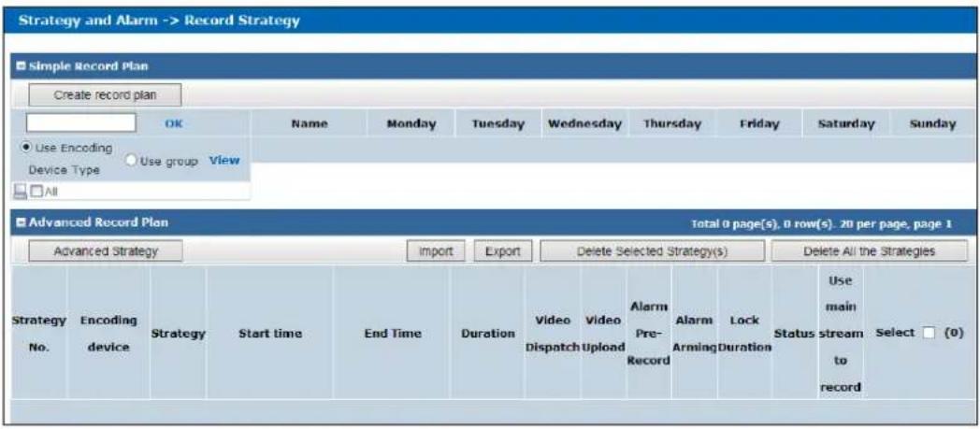Click the Lock Duration column header
The image size is (980, 429).
744,334
